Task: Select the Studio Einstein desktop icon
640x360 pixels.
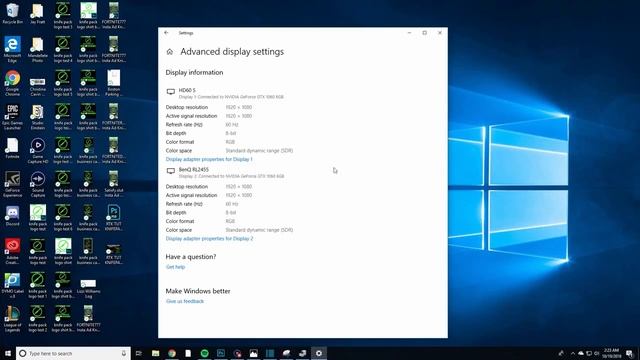Action: click(x=38, y=117)
